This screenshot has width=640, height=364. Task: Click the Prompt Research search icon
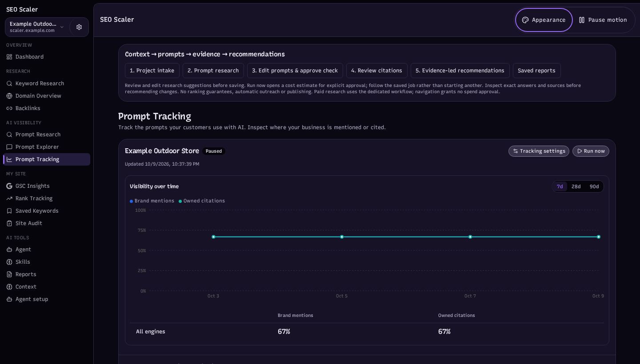click(9, 135)
